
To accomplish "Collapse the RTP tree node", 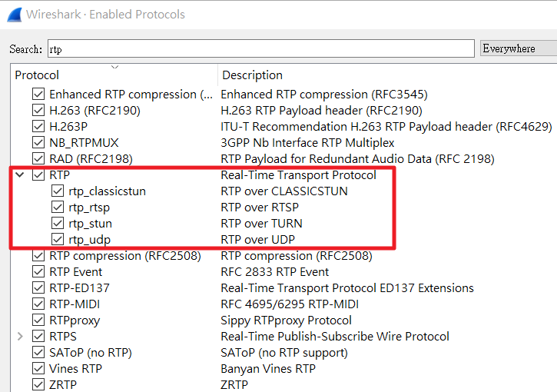I will [x=21, y=175].
